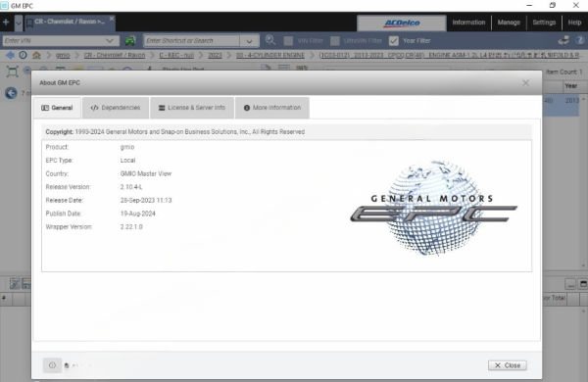Click the Year column header
This screenshot has height=382, width=588.
click(x=570, y=86)
